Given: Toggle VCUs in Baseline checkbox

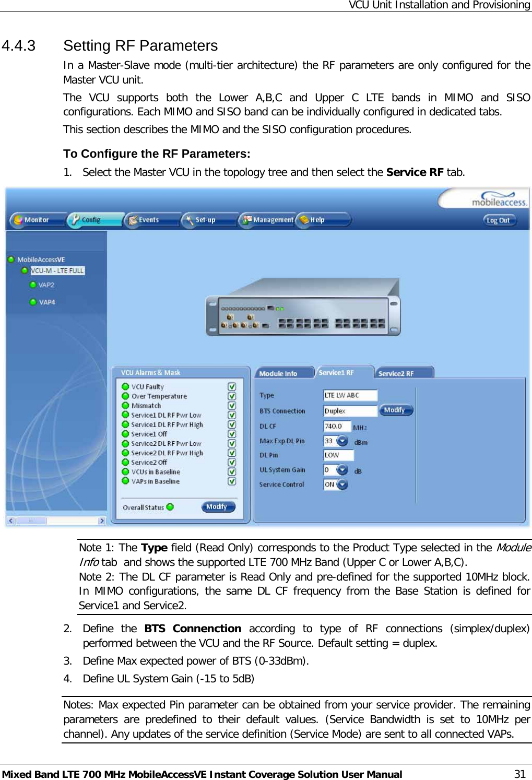Looking at the screenshot, I should 232,471.
